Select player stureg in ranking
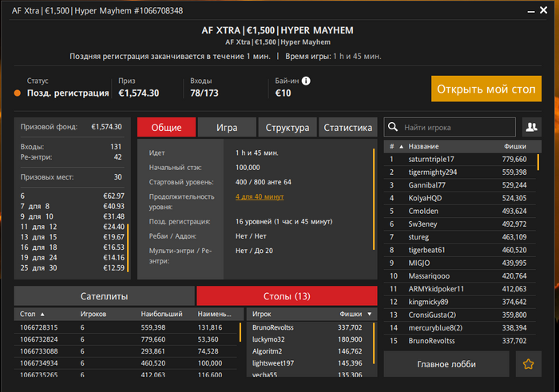Screen dimensions: 559x392 460,237
